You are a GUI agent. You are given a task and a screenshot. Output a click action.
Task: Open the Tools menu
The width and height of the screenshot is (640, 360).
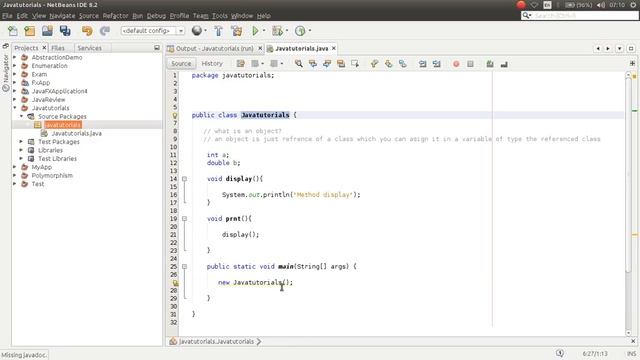220,16
